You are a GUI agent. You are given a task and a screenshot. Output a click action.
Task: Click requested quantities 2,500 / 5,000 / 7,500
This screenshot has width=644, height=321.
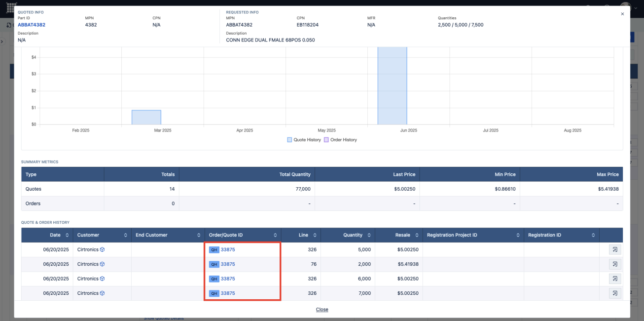(x=461, y=25)
